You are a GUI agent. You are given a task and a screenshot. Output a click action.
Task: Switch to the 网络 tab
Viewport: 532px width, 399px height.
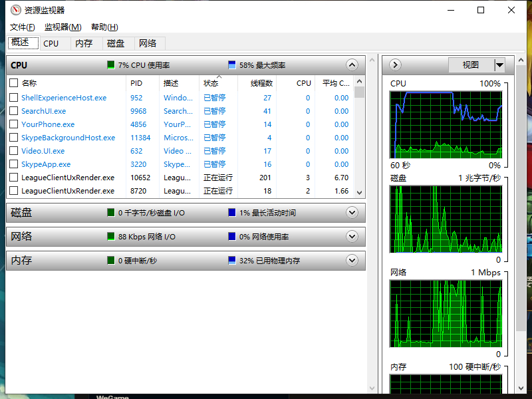(x=150, y=43)
